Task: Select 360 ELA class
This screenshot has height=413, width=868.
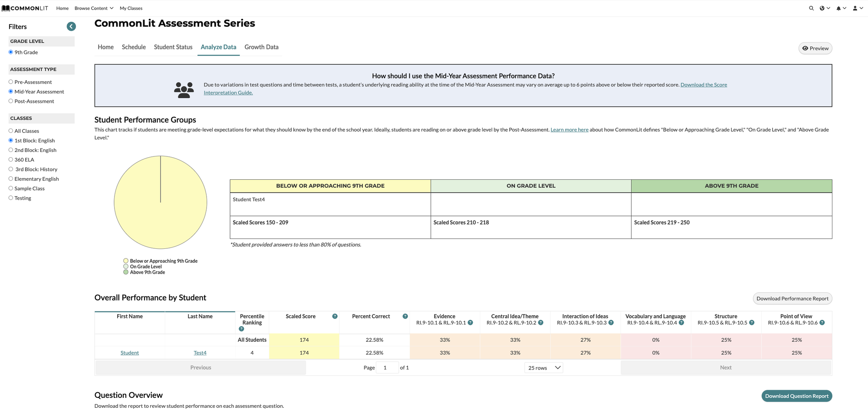Action: (11, 159)
